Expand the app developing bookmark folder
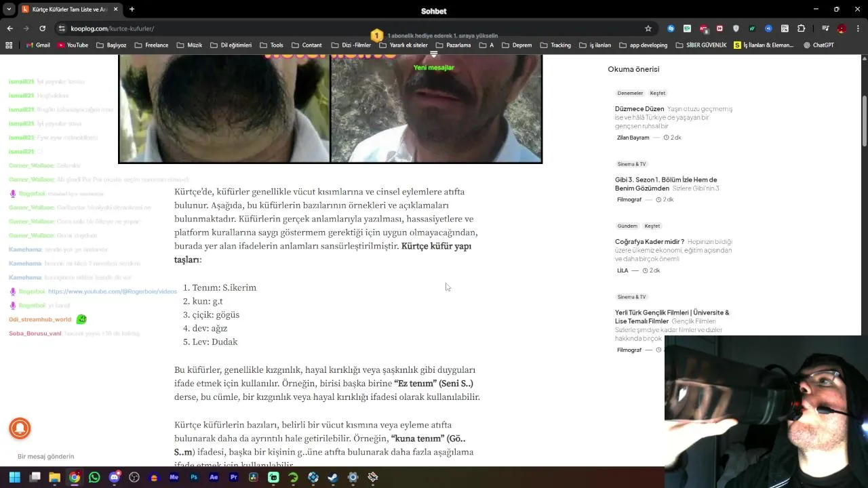 click(643, 45)
